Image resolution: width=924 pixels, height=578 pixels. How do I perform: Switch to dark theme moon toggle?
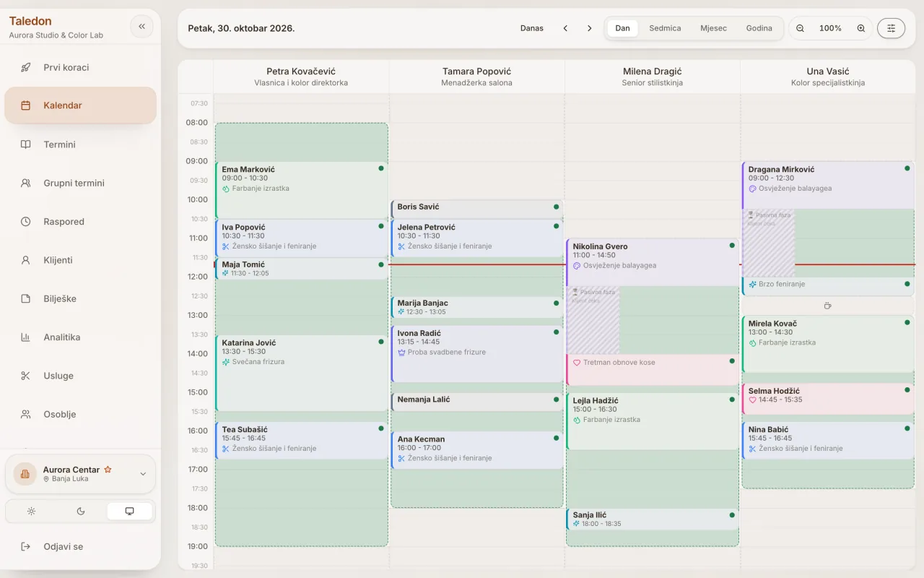[x=80, y=512]
